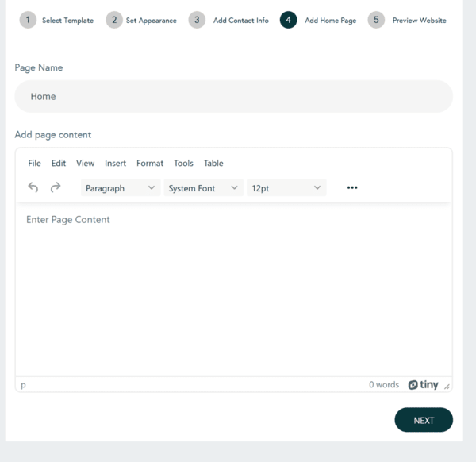Click the undo arrow icon

(33, 187)
